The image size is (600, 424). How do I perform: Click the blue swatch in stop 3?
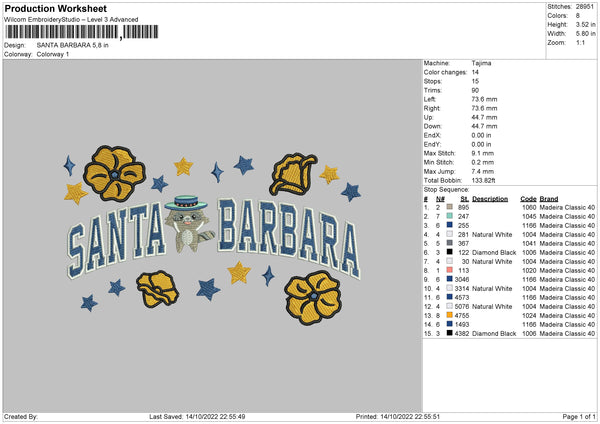(x=450, y=225)
